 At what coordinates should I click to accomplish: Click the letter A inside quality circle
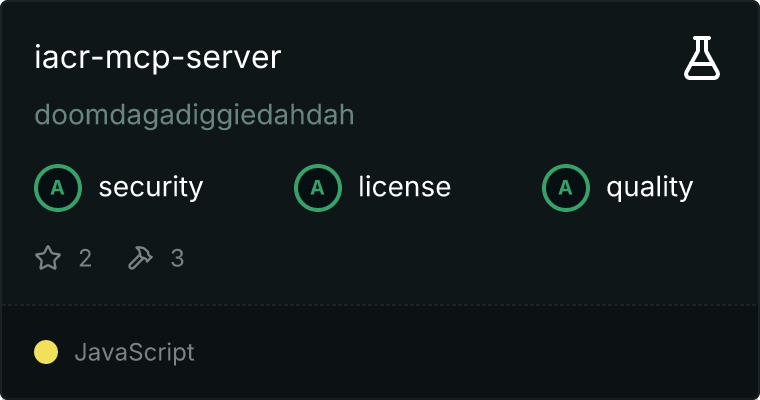click(566, 188)
